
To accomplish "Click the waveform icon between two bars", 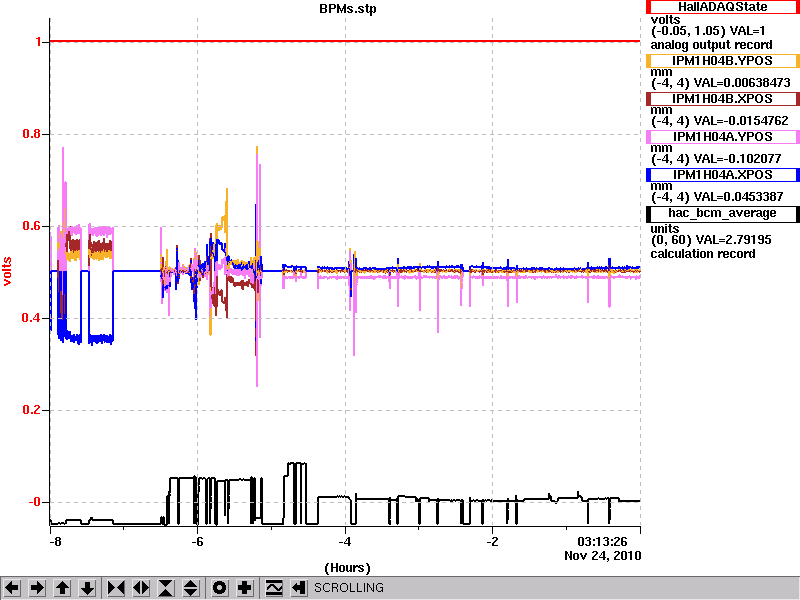I will click(274, 588).
